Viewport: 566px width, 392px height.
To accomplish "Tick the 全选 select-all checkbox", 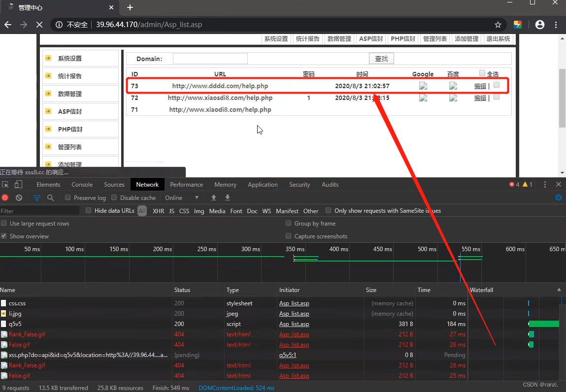I will (482, 73).
